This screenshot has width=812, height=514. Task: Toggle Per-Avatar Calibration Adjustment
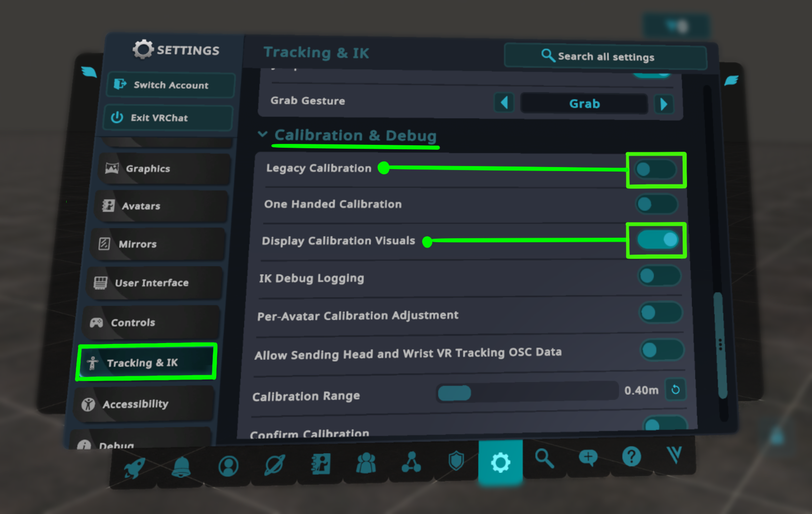tap(661, 312)
